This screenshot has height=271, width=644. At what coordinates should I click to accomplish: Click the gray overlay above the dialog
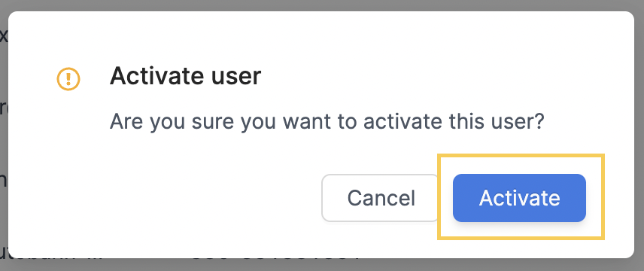click(322, 5)
